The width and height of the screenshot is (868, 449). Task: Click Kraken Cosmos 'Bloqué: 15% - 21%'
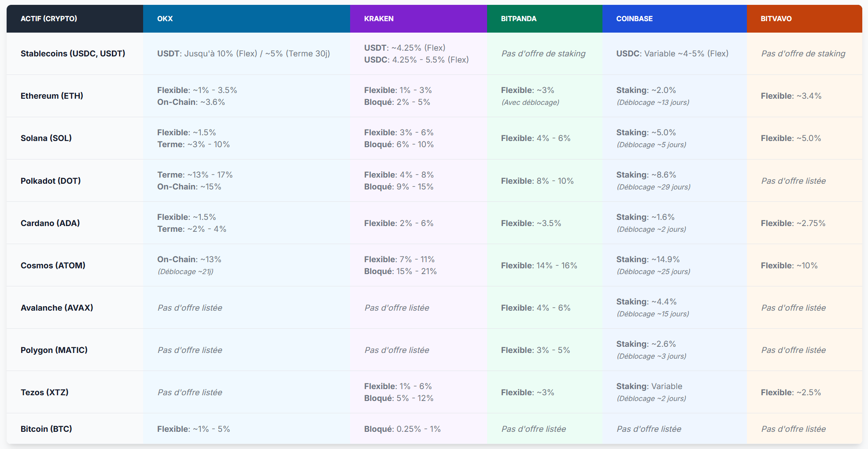(x=400, y=271)
